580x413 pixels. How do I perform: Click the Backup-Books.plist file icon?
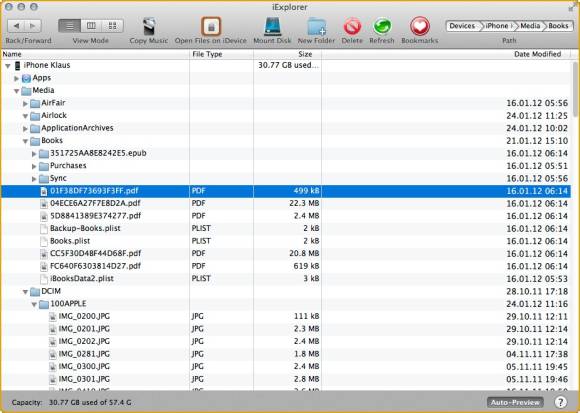[44, 229]
